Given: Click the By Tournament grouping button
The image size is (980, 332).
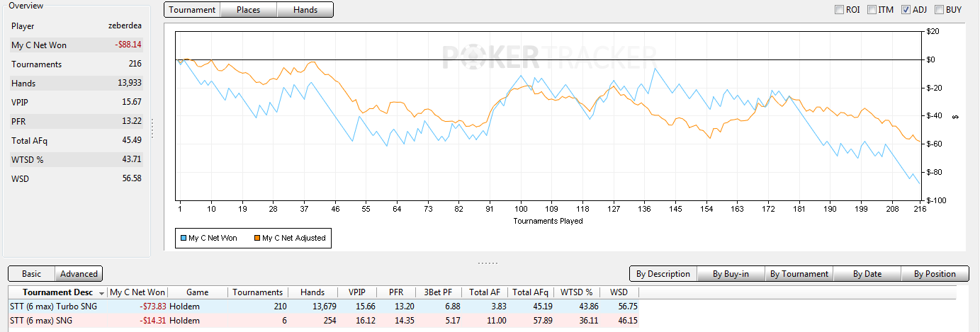Looking at the screenshot, I should (799, 274).
